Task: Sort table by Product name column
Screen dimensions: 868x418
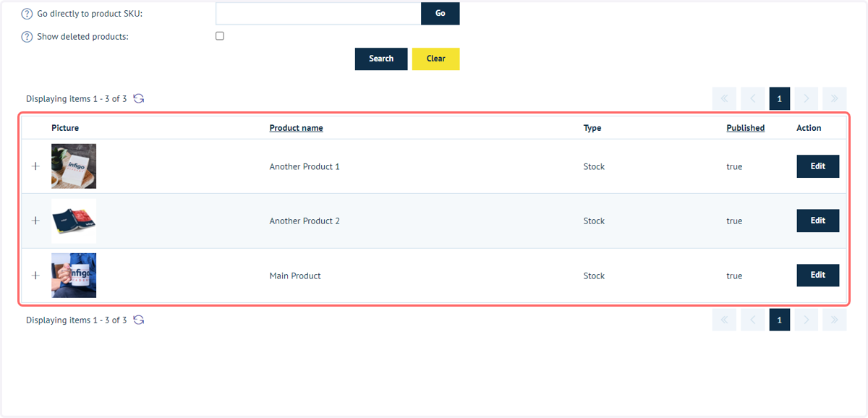Action: (296, 128)
